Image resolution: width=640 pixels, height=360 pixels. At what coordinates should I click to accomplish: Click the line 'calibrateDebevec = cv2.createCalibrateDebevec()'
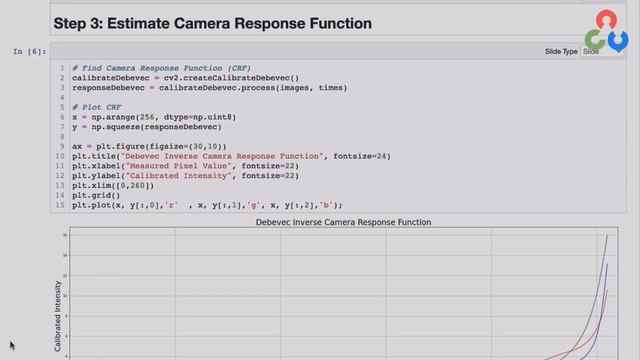coord(185,78)
